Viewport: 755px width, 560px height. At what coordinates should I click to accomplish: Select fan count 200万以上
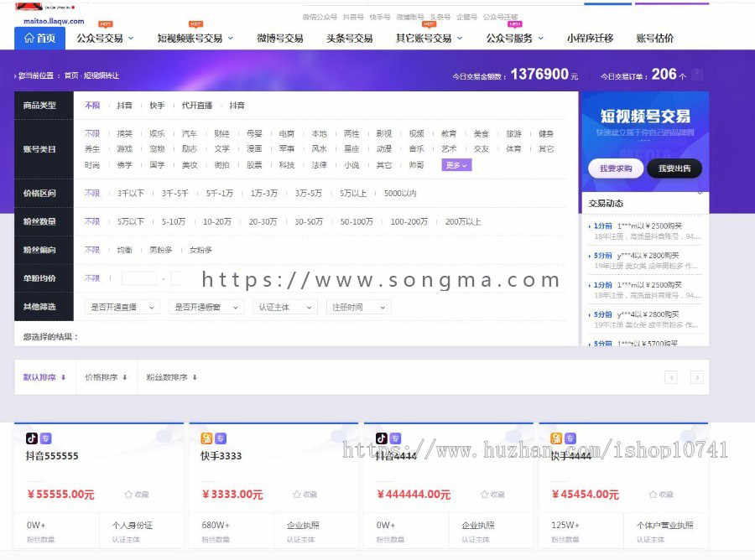coord(463,222)
